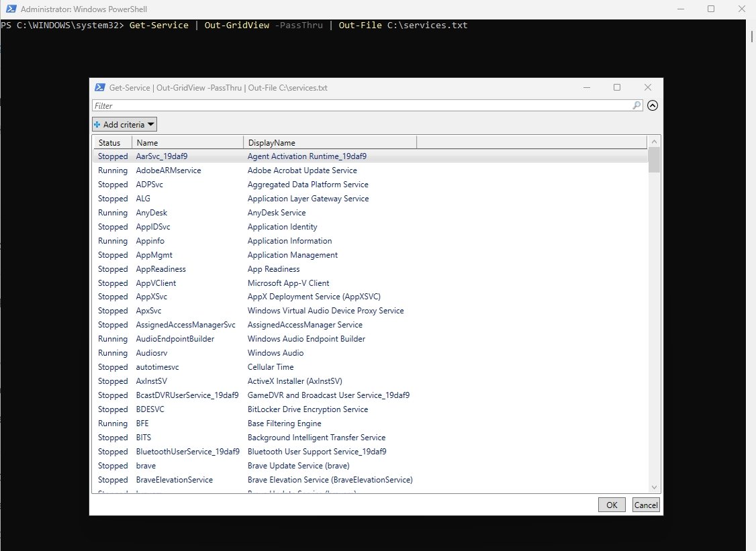Click the Cellular Time display name
Image resolution: width=756 pixels, height=551 pixels.
tap(270, 367)
